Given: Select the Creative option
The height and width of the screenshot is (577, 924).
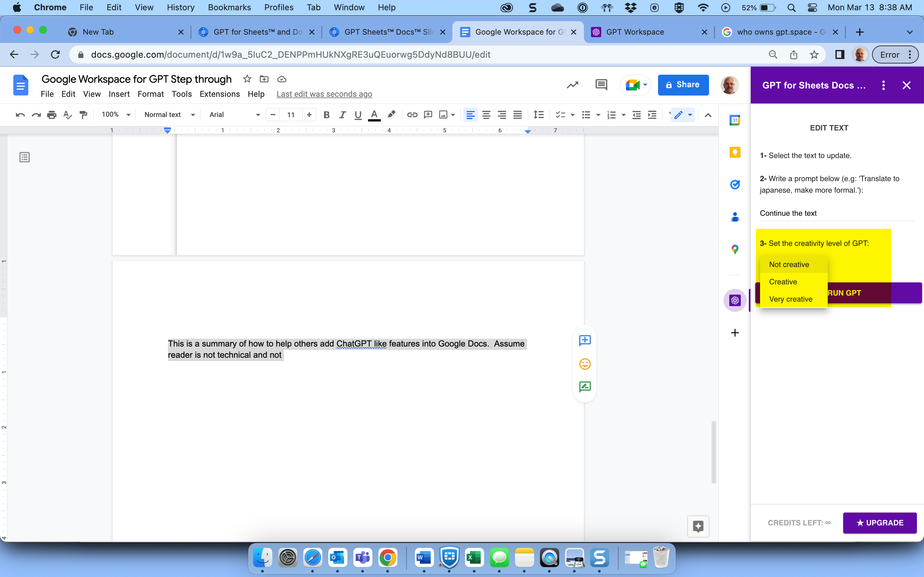Looking at the screenshot, I should pyautogui.click(x=783, y=282).
